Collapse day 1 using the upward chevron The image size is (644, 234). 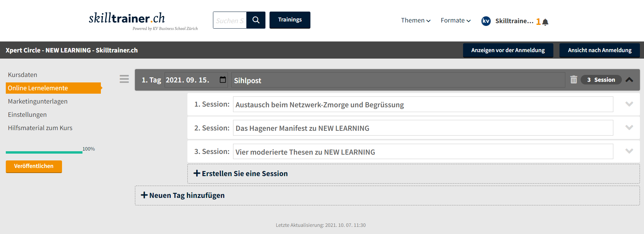pos(629,79)
